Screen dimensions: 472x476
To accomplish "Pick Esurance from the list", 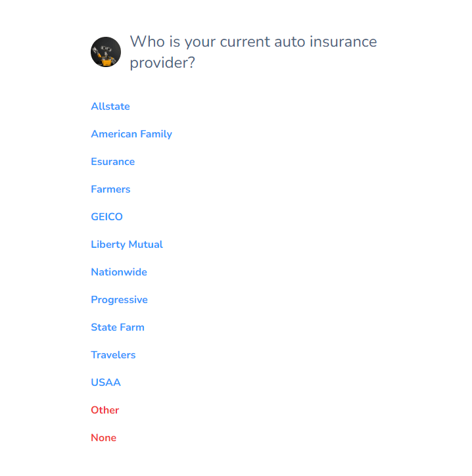I will (x=113, y=162).
